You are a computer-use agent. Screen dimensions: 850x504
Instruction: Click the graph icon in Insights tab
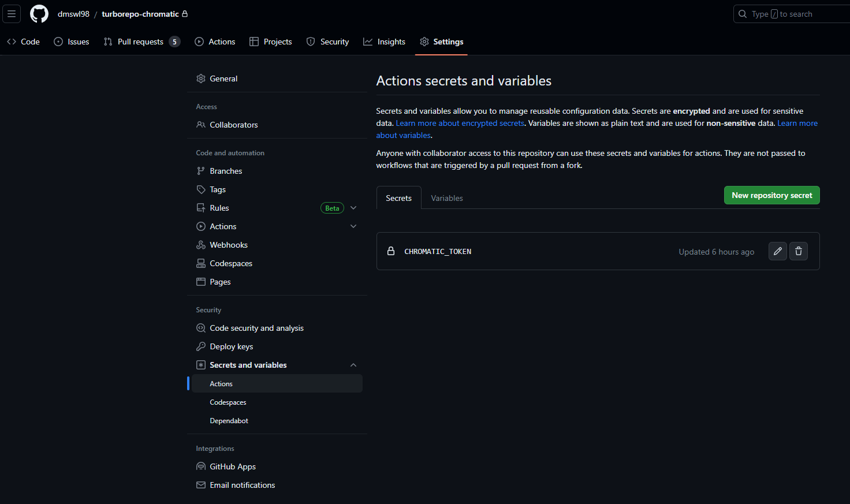coord(368,42)
